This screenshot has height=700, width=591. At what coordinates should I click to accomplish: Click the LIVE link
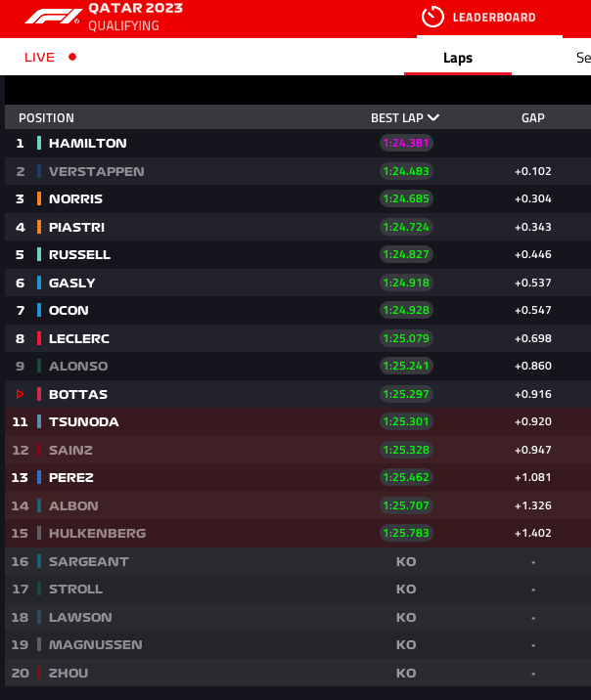[x=40, y=57]
